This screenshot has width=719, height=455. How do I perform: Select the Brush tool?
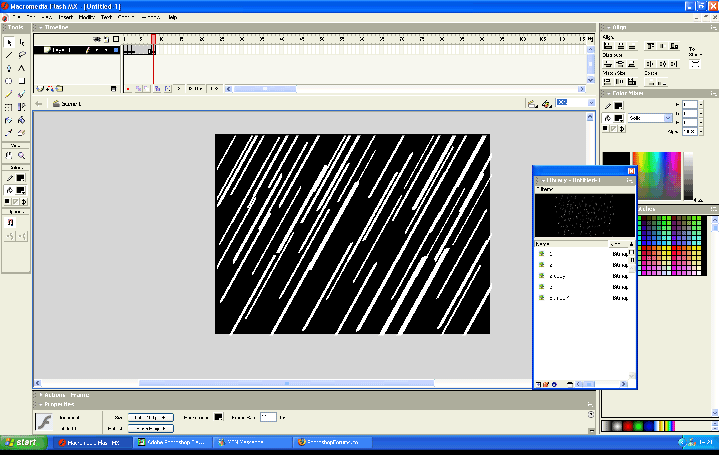pos(22,94)
